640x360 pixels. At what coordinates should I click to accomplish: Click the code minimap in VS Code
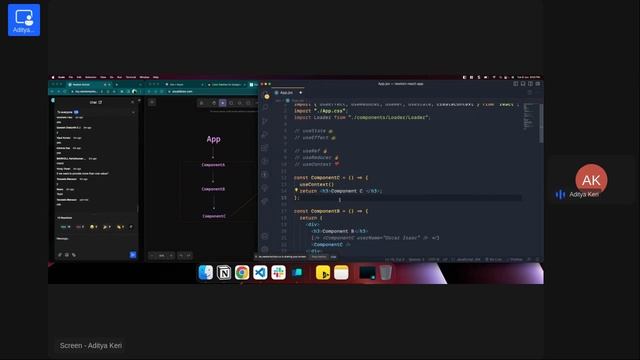pos(530,116)
